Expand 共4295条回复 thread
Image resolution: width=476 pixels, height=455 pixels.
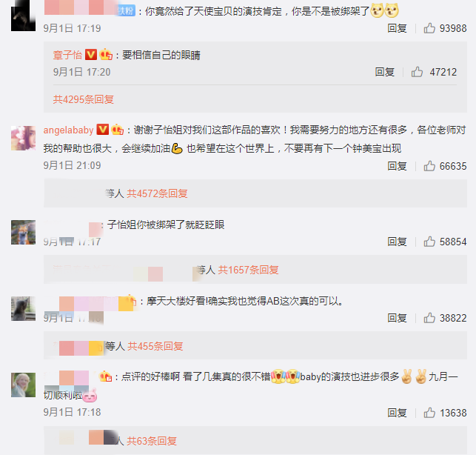(x=84, y=99)
